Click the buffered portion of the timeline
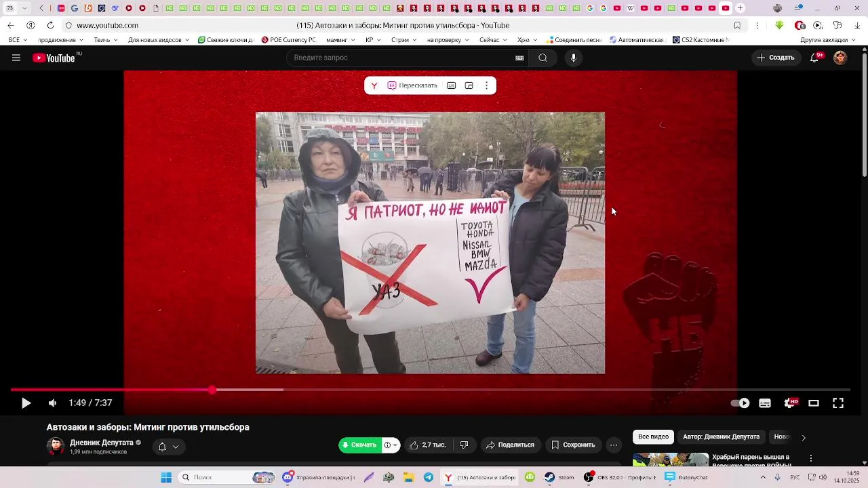The image size is (868, 488). click(x=250, y=390)
